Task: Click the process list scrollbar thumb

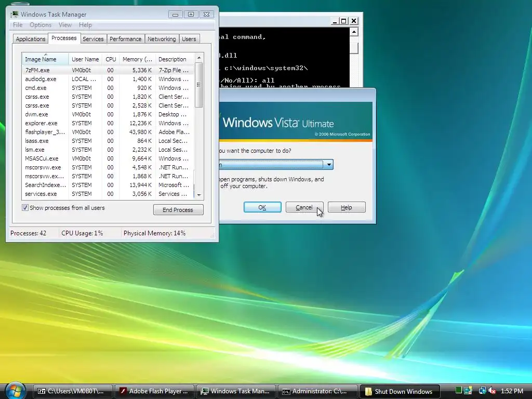Action: [x=199, y=85]
